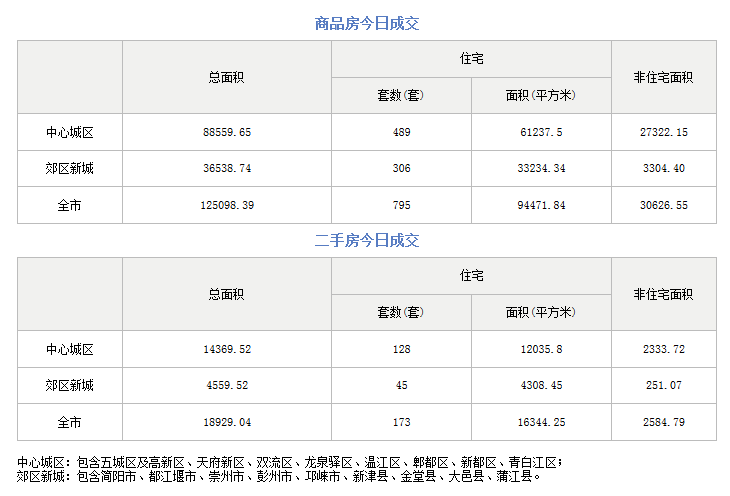The image size is (730, 496).
Task: Select the value 94471.84
Action: (x=541, y=205)
